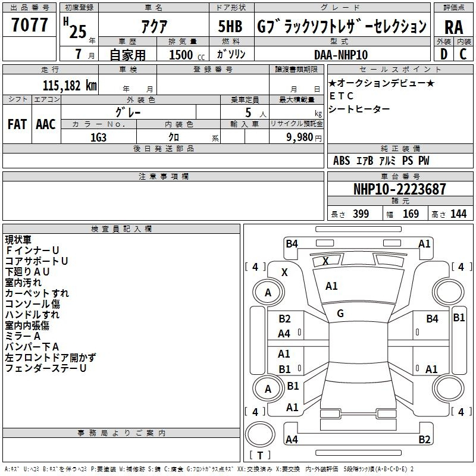Click the inspector note 左フロントドア開かず
The height and width of the screenshot is (476, 476).
(51, 358)
